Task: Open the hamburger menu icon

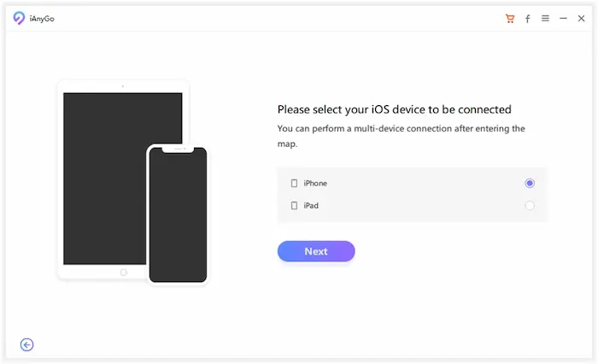Action: [545, 18]
